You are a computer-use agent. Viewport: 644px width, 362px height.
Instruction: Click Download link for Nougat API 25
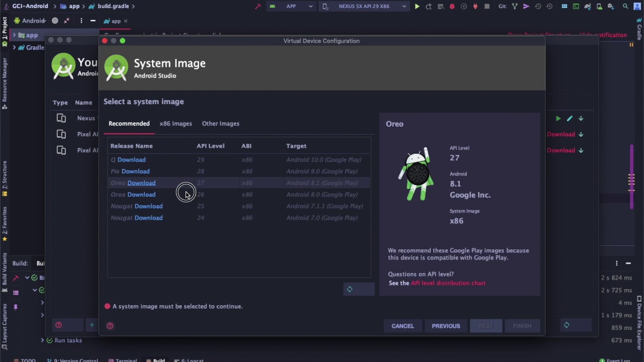tap(148, 206)
